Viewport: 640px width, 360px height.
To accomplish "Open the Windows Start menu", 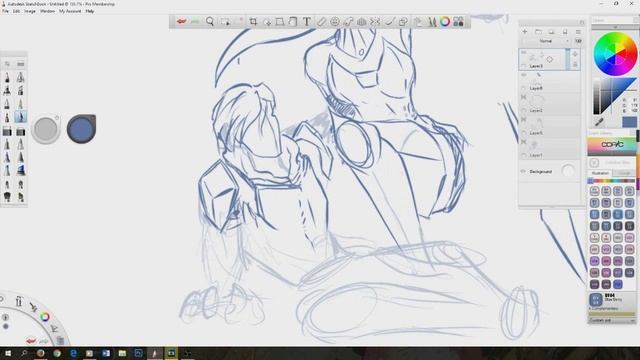I will [x=8, y=353].
